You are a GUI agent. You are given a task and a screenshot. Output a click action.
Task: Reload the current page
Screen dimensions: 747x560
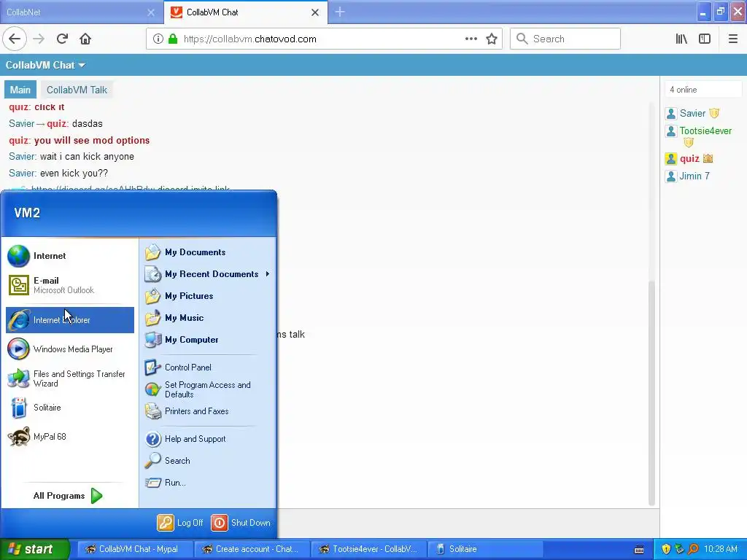click(x=62, y=39)
